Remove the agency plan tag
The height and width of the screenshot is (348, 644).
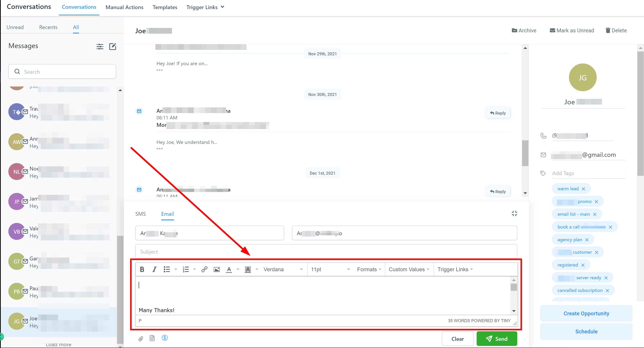coord(587,240)
